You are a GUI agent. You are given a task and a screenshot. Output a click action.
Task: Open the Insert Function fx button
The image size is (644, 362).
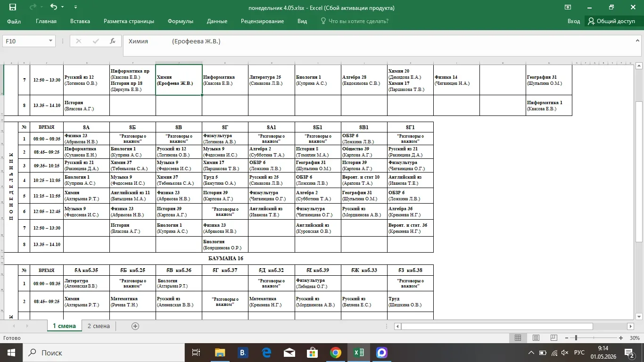(x=113, y=41)
